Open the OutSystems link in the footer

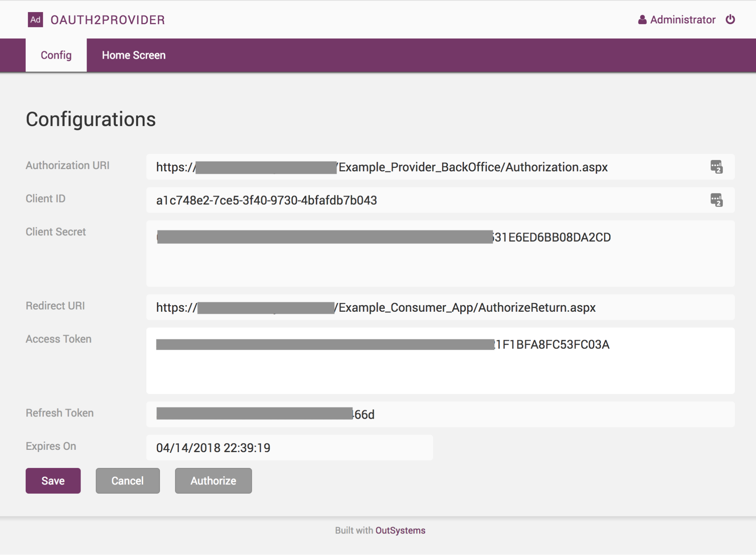pyautogui.click(x=401, y=530)
